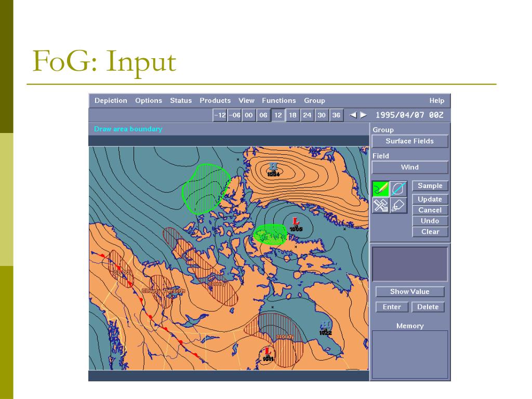The height and width of the screenshot is (399, 532).
Task: Click the value entry box above Show Value
Action: [410, 264]
